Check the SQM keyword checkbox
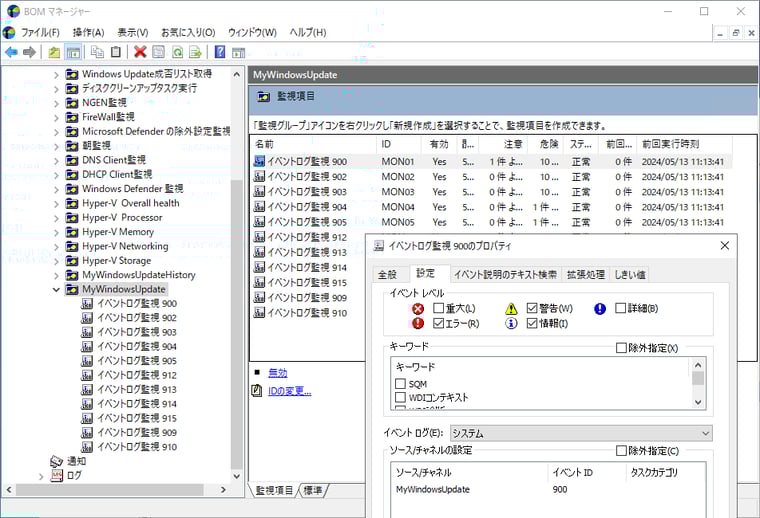This screenshot has height=518, width=760. pos(400,384)
